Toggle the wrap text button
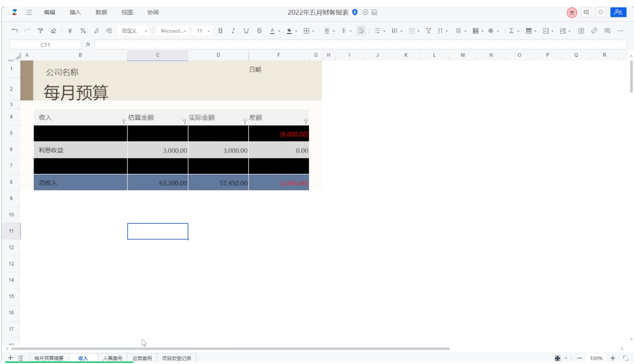 click(x=361, y=31)
